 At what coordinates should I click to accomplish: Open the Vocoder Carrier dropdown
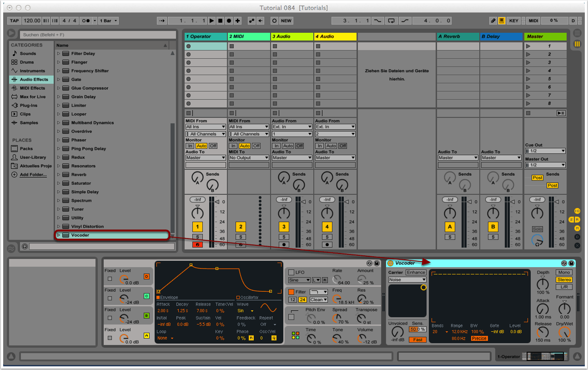407,279
